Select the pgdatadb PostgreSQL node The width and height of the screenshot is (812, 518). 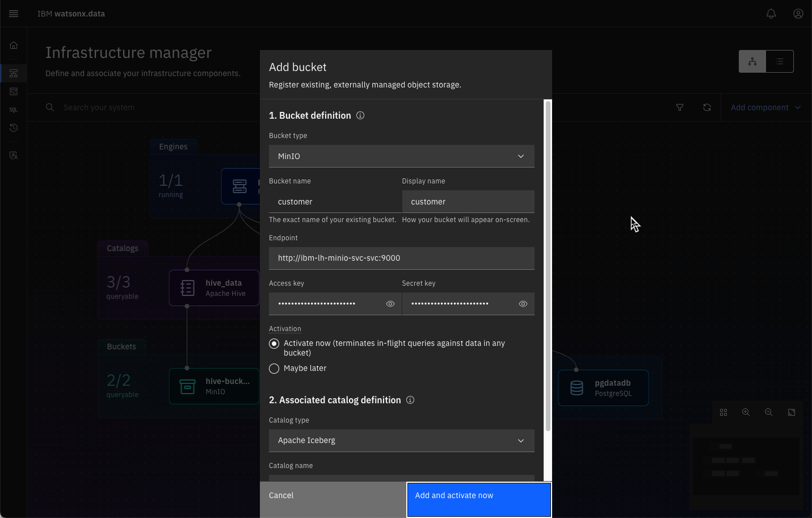pyautogui.click(x=603, y=388)
